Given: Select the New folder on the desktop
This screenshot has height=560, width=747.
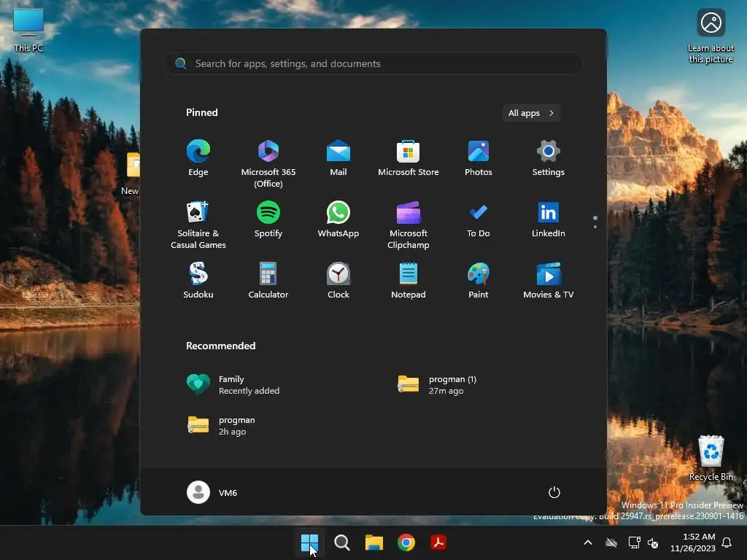Looking at the screenshot, I should coord(130,174).
